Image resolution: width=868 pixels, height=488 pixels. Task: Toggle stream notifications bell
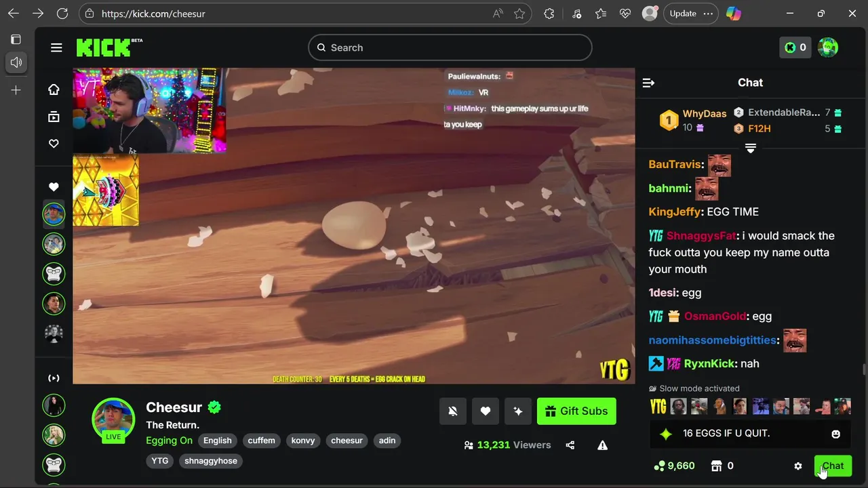pos(453,411)
